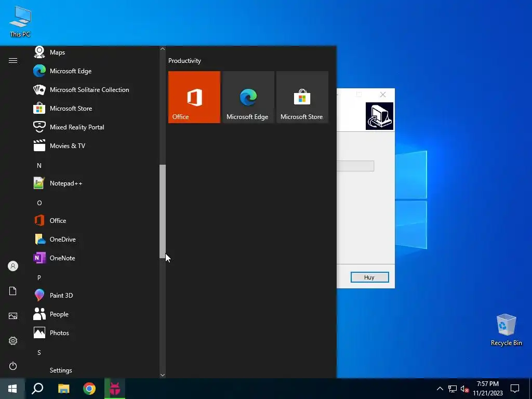
Task: Jump to letter S section header
Action: click(x=39, y=353)
